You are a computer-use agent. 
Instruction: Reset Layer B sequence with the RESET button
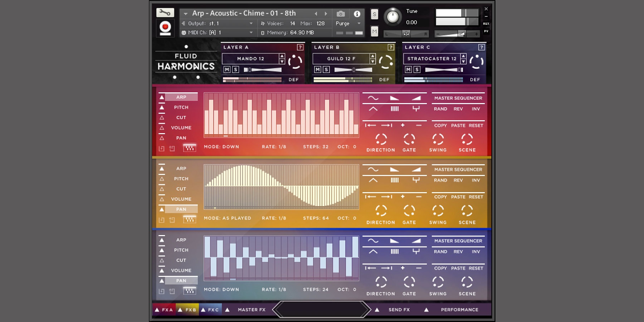[x=476, y=197]
